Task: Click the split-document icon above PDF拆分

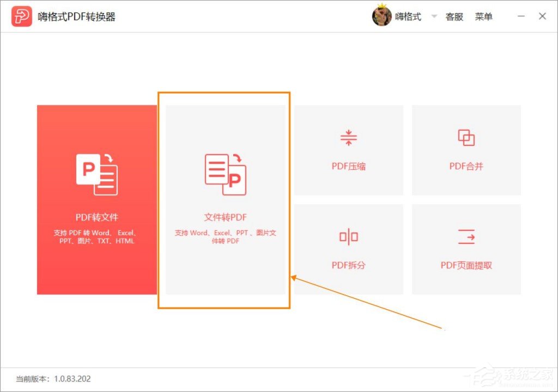Action: [348, 236]
